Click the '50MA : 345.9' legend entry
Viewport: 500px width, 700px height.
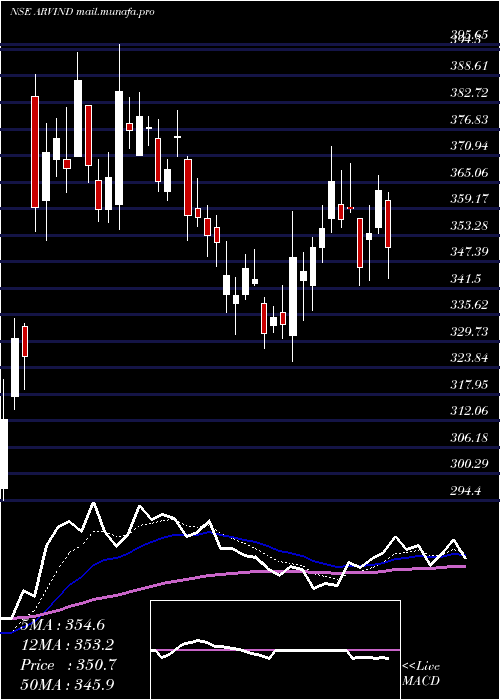pos(67,685)
